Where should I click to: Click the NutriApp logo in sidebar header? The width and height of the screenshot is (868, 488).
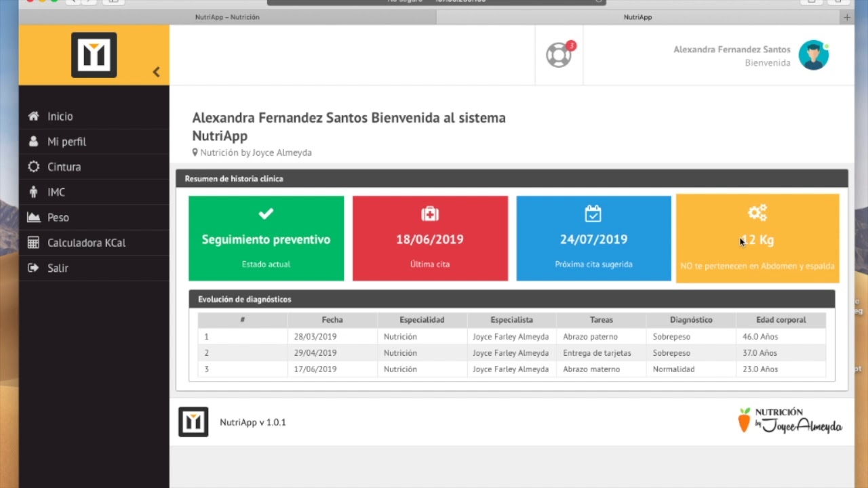click(94, 55)
